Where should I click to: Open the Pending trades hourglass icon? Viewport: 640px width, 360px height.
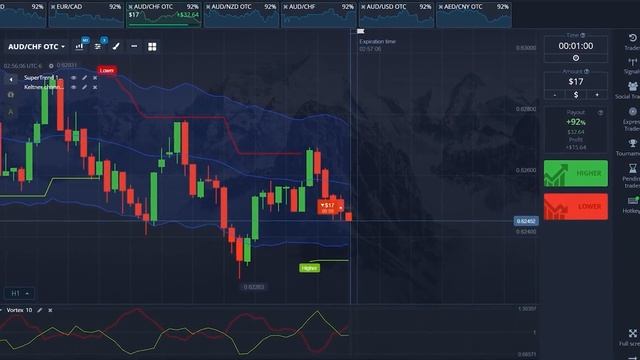[633, 168]
